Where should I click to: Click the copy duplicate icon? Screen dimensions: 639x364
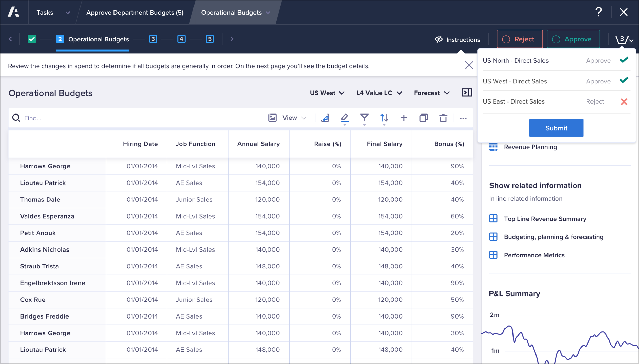(423, 118)
